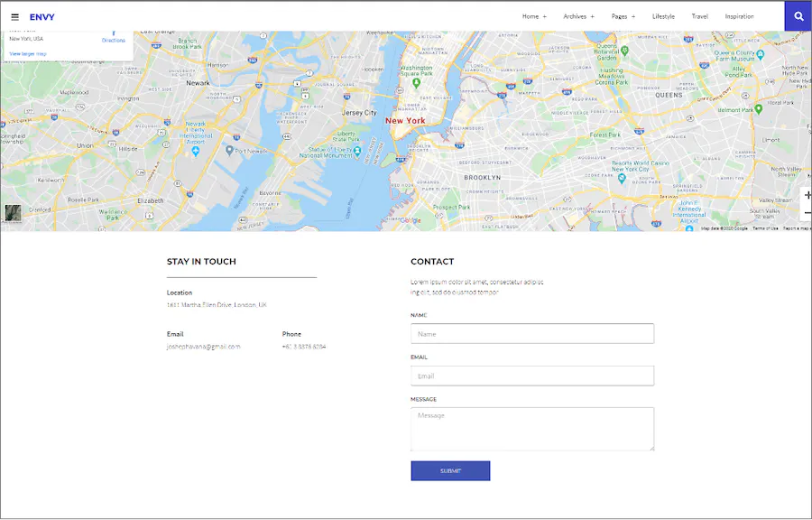Viewport: 812px width, 520px height.
Task: Click the New York label on map
Action: [405, 121]
